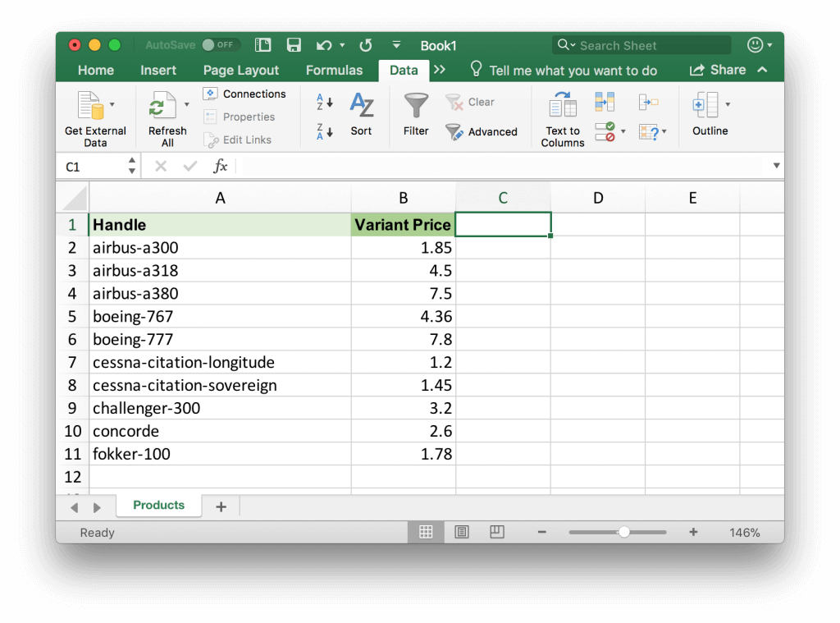This screenshot has height=623, width=840.
Task: Toggle the AutoSave switch
Action: tap(218, 45)
